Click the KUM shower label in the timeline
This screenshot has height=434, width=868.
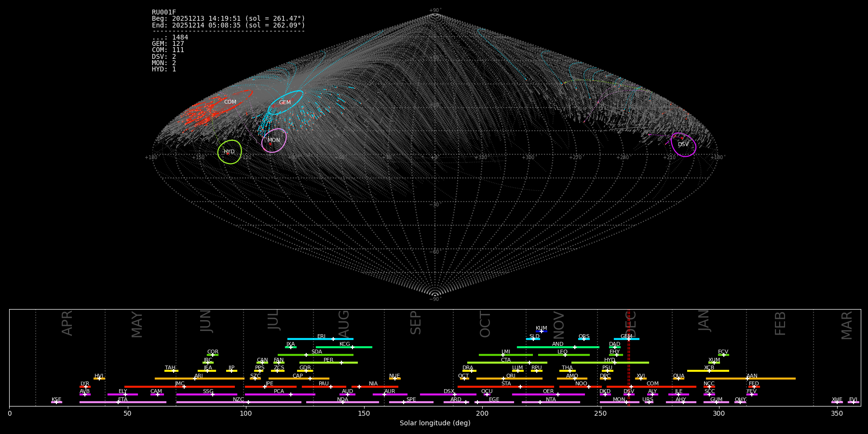coord(541,328)
